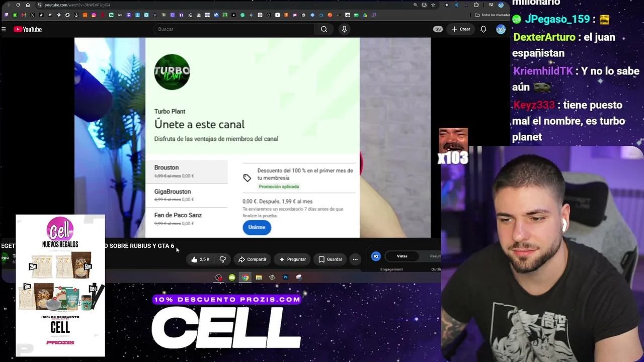Screen dimensions: 644x362
Task: Open the TikTok bookmark icon
Action: (x=41, y=15)
